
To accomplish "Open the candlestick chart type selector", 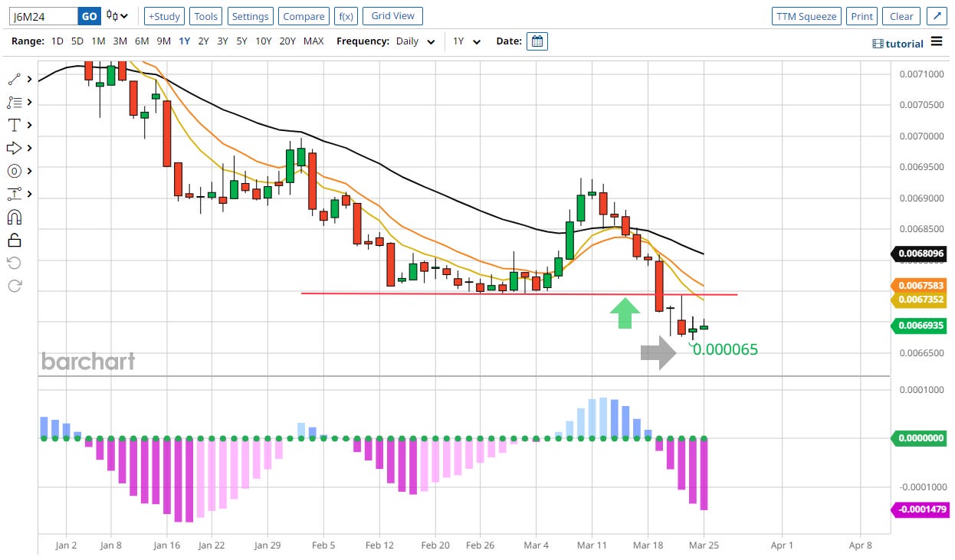I will [x=117, y=16].
